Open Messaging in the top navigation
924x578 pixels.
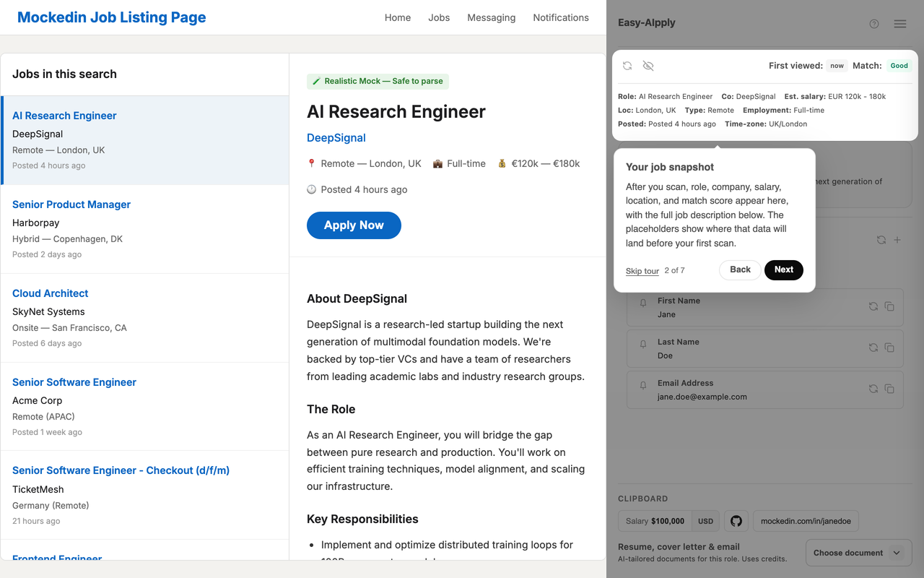point(492,17)
